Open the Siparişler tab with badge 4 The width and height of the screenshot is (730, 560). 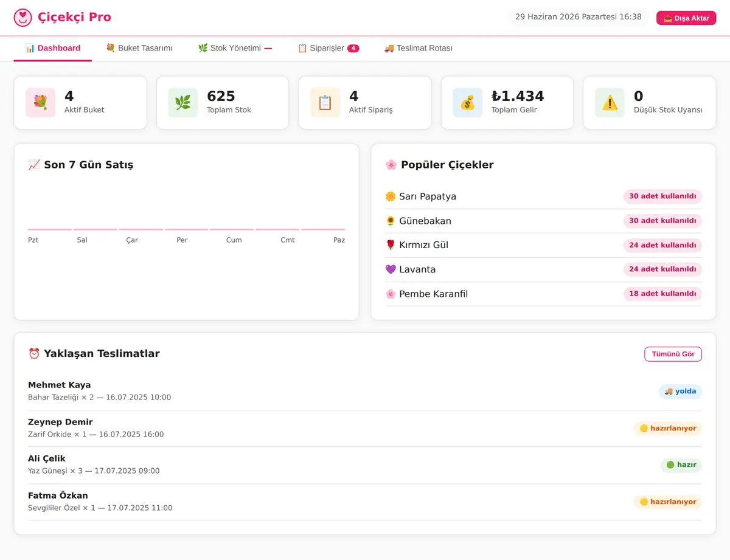pyautogui.click(x=328, y=48)
